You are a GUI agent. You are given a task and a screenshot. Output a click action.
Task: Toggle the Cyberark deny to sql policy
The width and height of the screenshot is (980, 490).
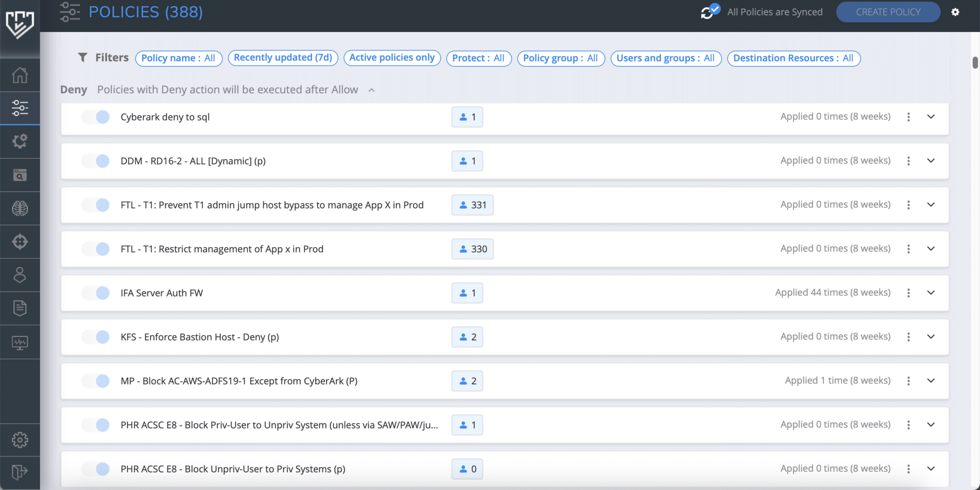tap(96, 117)
